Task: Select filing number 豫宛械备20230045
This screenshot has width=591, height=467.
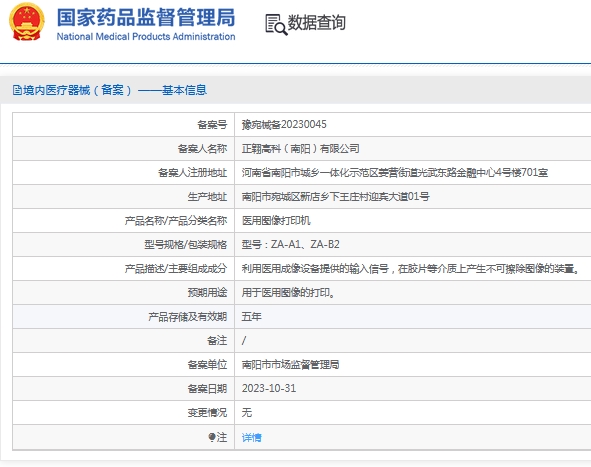Action: 284,124
